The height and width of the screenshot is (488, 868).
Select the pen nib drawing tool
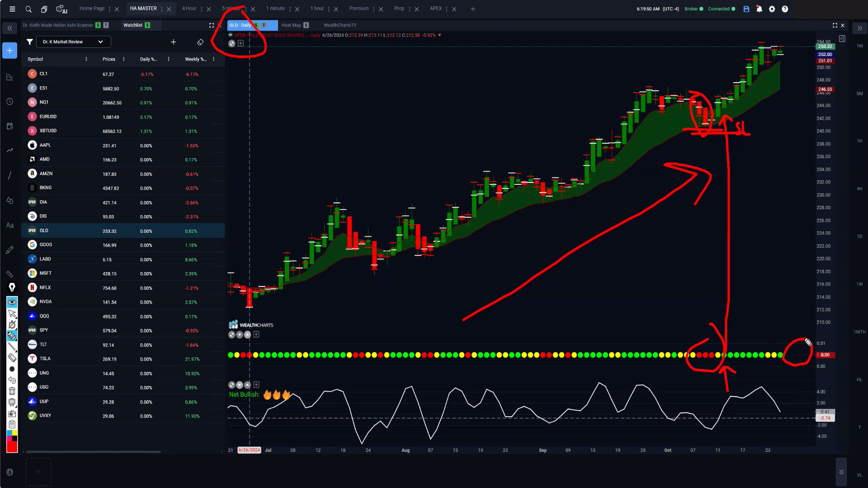[12, 287]
